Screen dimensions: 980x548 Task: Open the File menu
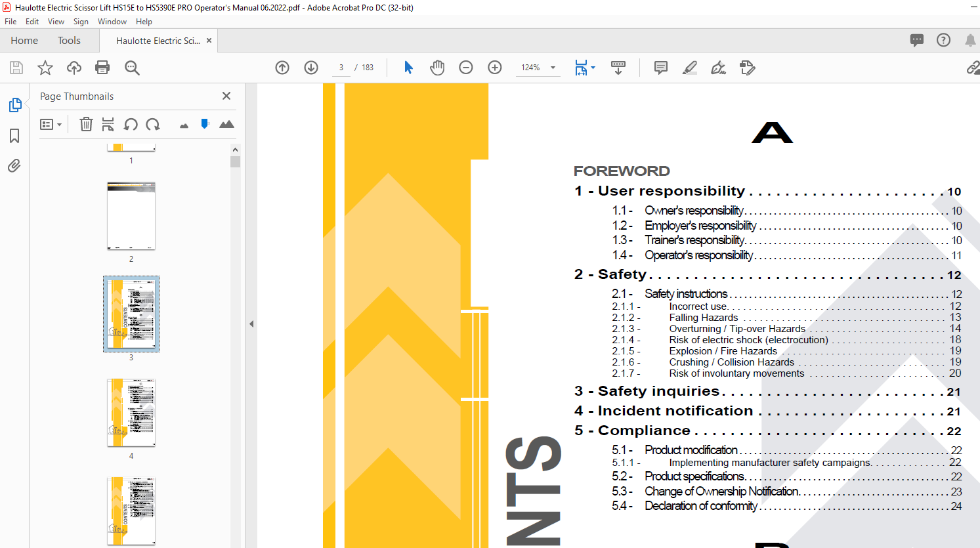tap(11, 22)
